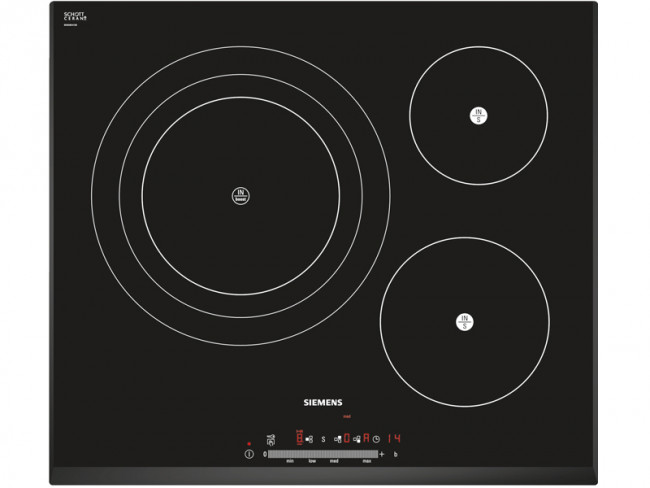Tap the 'b' powerboost symbol
This screenshot has height=488, width=650.
[x=395, y=454]
